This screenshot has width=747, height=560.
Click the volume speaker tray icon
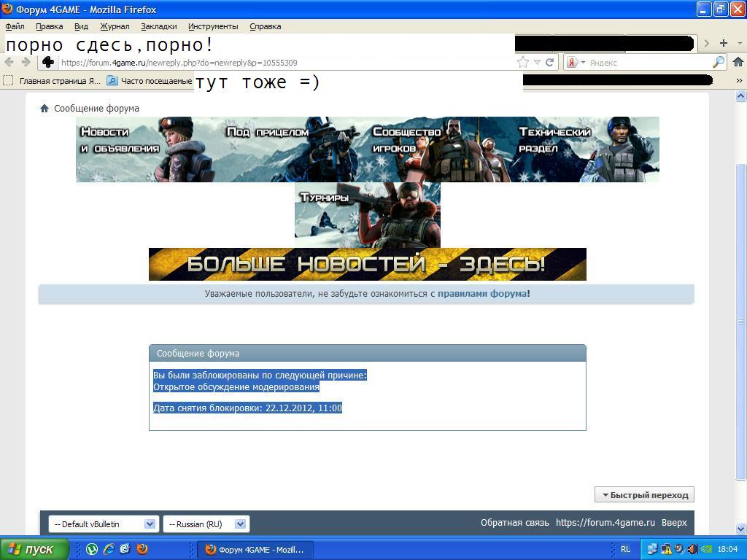[x=692, y=550]
